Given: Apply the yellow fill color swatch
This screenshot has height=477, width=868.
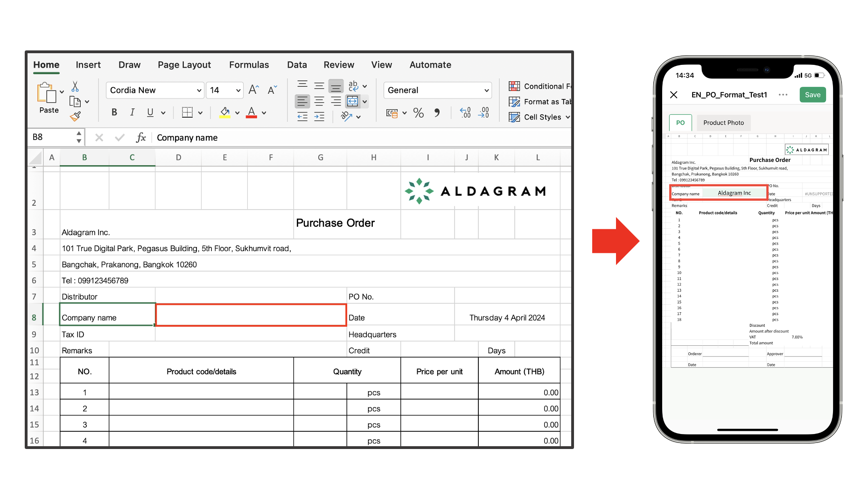Looking at the screenshot, I should click(x=224, y=112).
